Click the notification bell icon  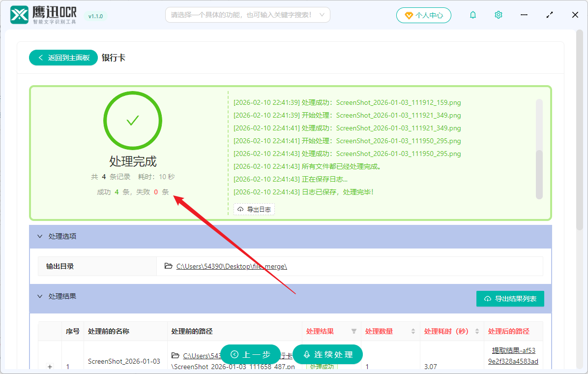[472, 15]
